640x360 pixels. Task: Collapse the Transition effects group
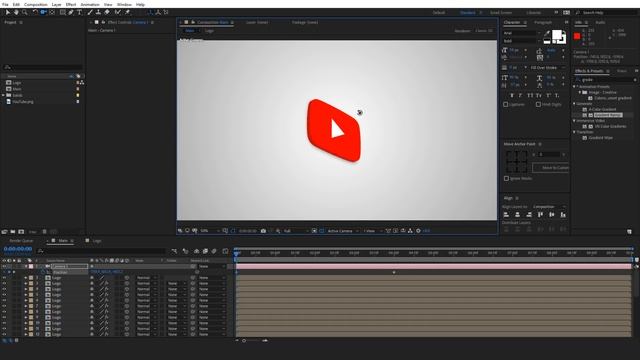(575, 132)
